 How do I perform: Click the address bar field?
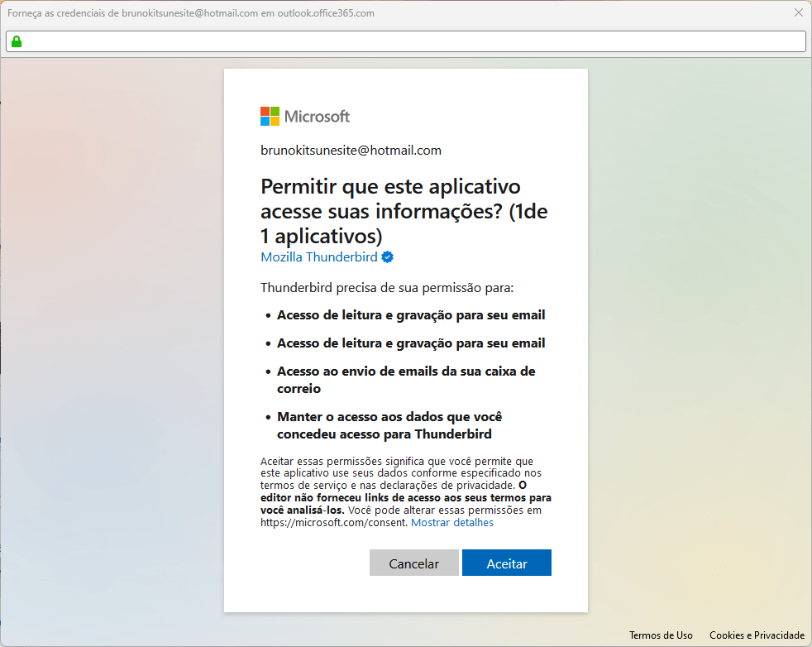406,41
